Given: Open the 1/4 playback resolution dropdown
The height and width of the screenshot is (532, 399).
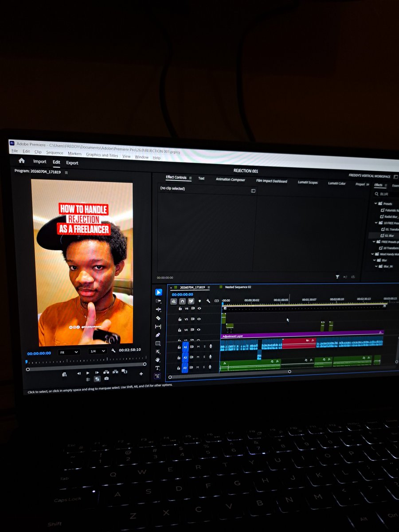Looking at the screenshot, I should click(97, 351).
